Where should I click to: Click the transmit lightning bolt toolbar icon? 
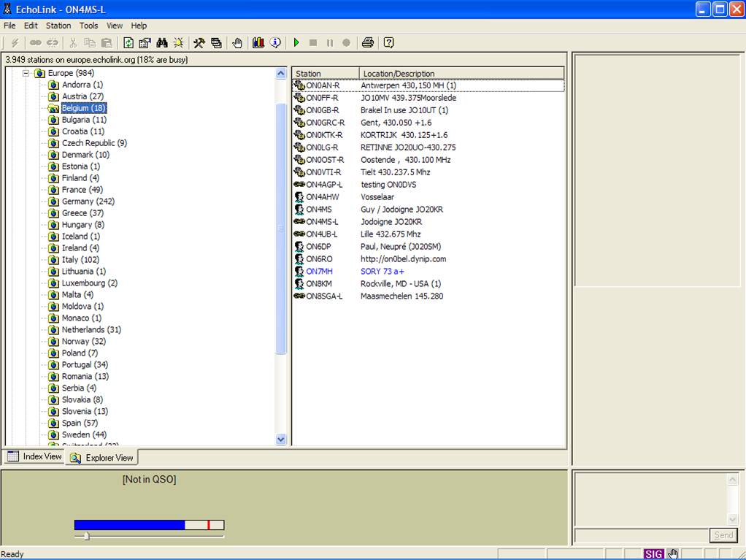coord(15,43)
